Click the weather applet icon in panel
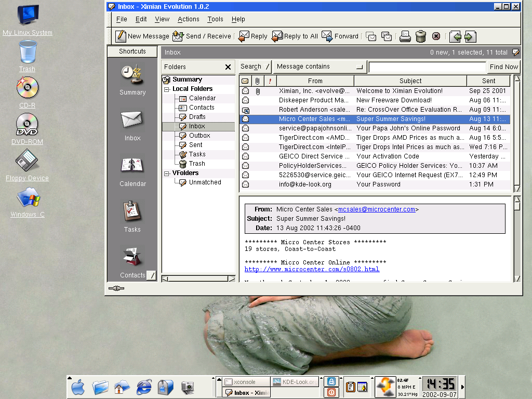Screen dimensions: 532x399 [385, 387]
